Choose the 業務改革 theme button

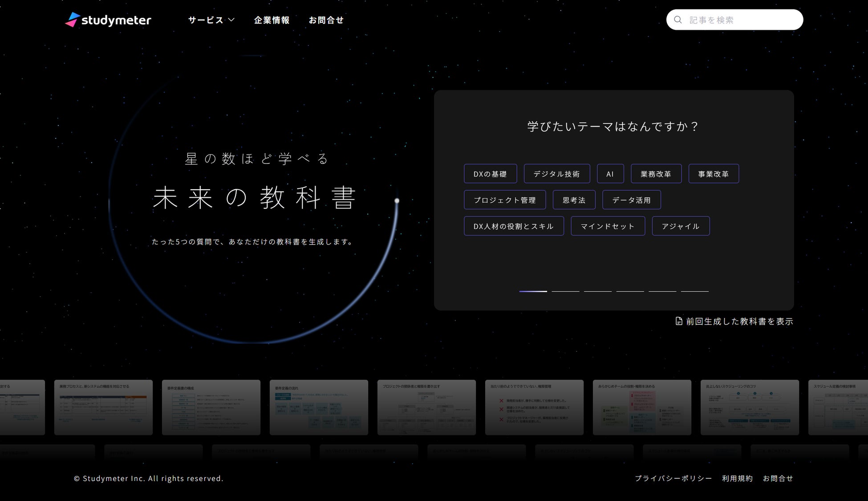coord(656,174)
